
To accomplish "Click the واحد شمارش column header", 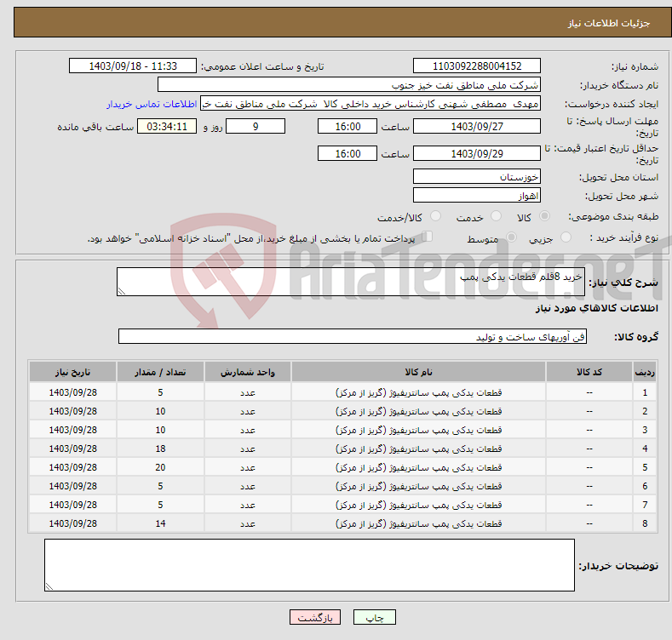I will pos(248,372).
